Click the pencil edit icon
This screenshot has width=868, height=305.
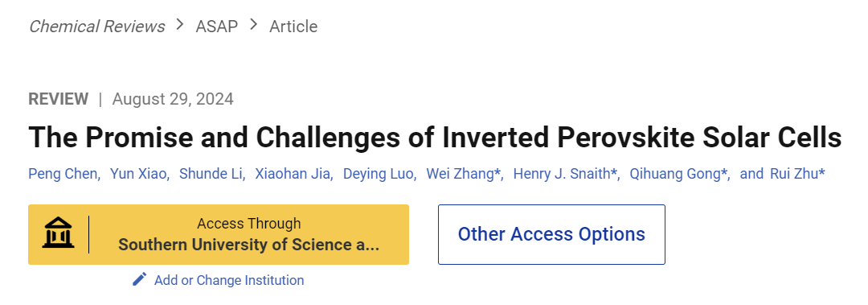point(140,279)
